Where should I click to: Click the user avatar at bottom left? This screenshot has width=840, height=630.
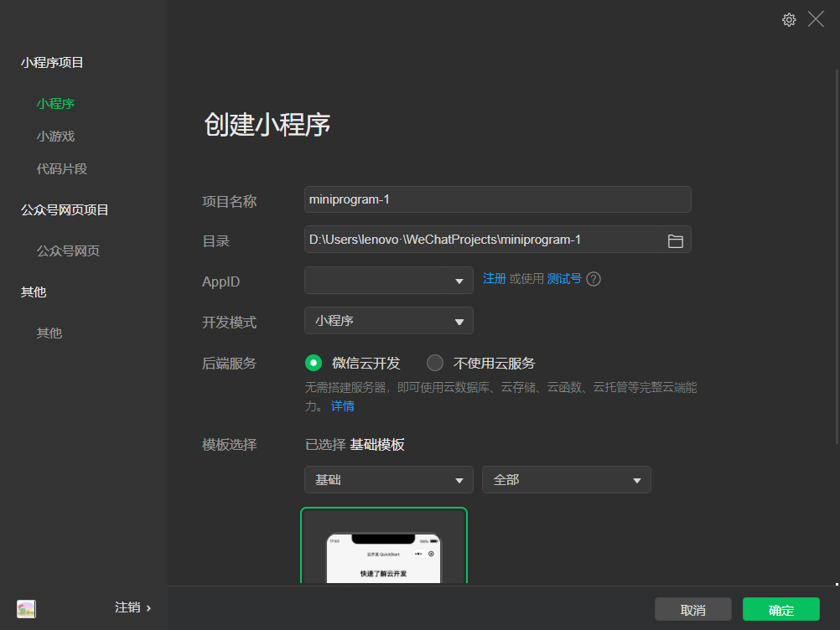(x=26, y=608)
